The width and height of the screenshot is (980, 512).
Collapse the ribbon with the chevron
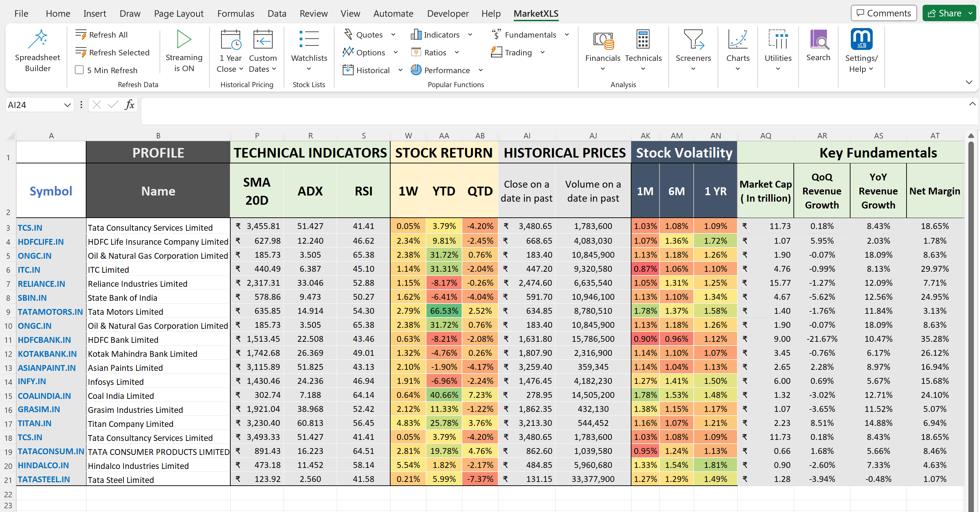tap(969, 82)
